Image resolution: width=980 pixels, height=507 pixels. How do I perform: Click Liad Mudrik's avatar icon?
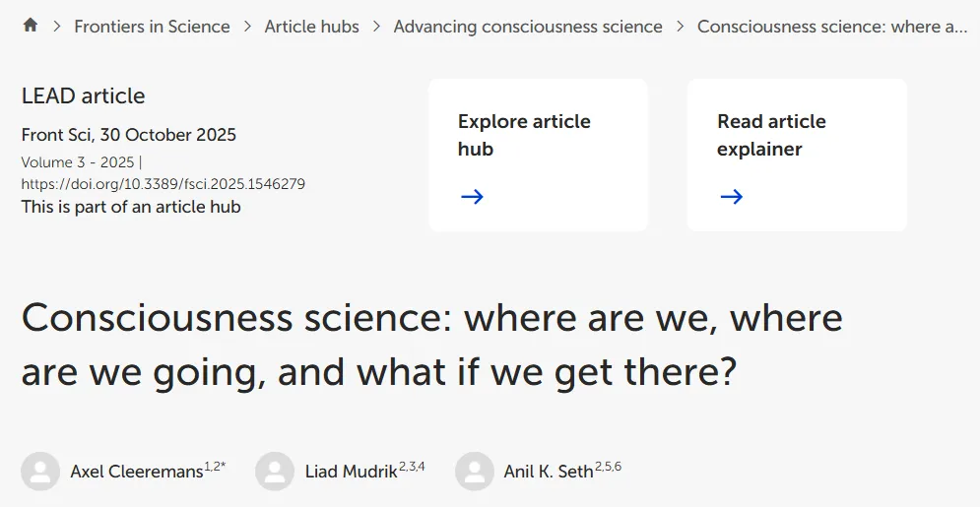[275, 472]
